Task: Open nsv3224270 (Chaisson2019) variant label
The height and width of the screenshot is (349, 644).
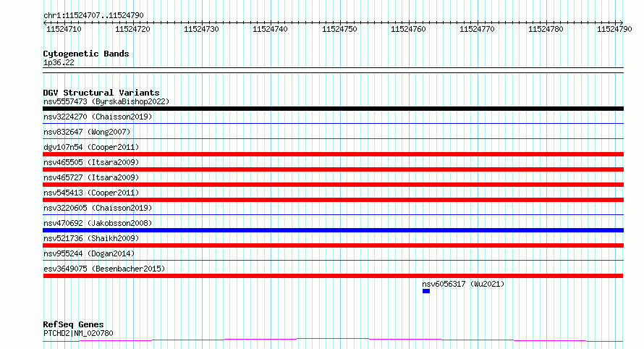Action: point(98,117)
